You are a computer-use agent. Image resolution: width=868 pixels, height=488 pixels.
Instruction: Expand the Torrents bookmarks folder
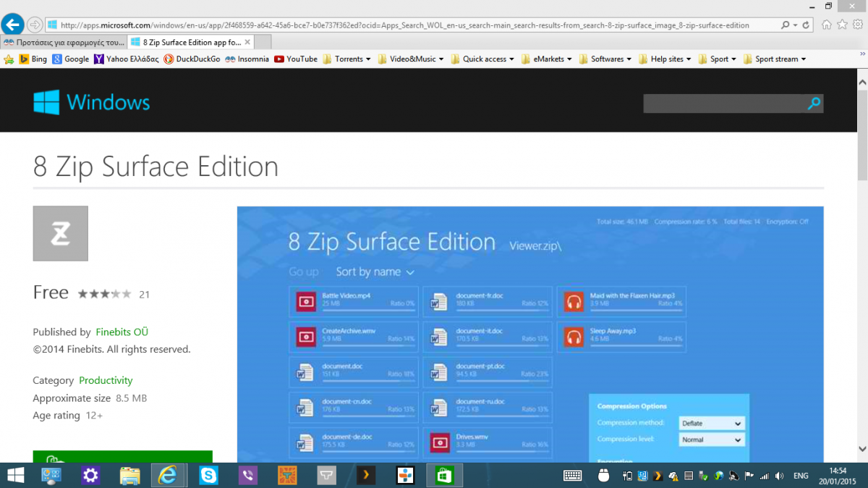pos(346,59)
